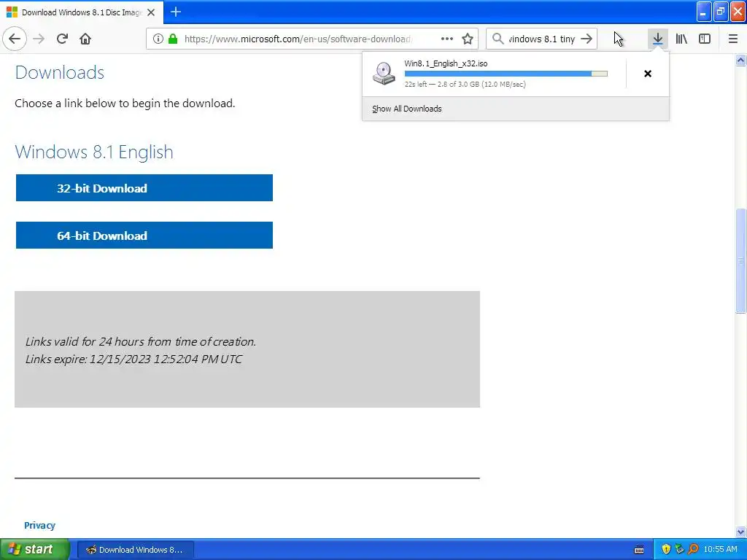Click the vertical scrollbar thumb
Screen dimensions: 747x560
point(740,261)
